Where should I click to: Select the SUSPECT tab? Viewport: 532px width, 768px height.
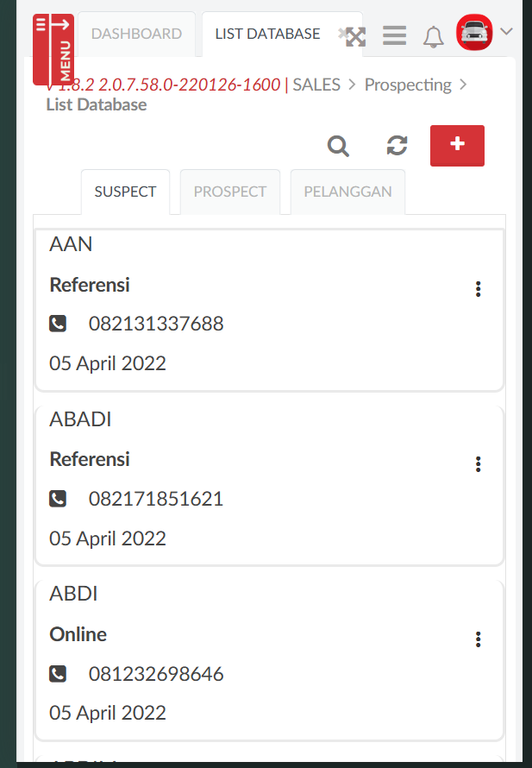[x=125, y=192]
